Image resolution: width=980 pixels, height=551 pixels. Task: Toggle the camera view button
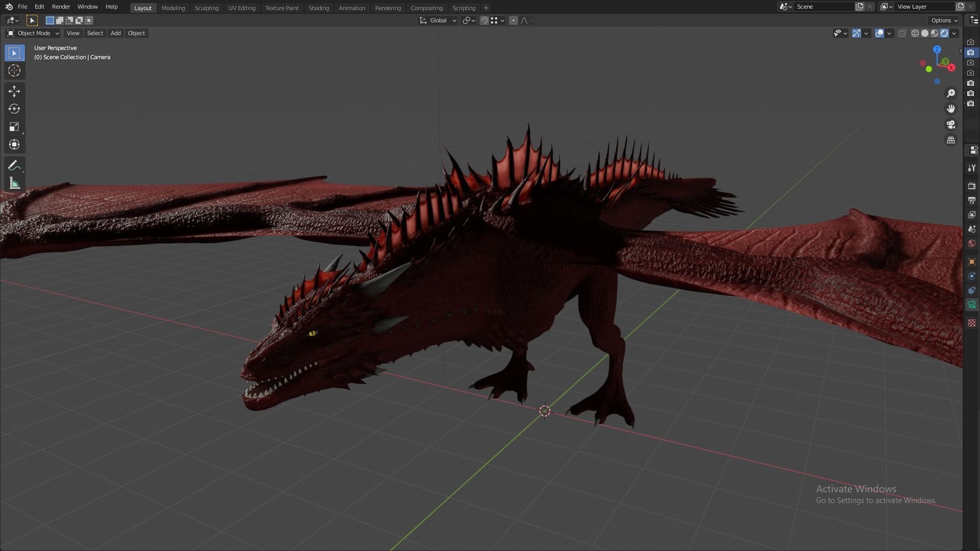point(951,124)
